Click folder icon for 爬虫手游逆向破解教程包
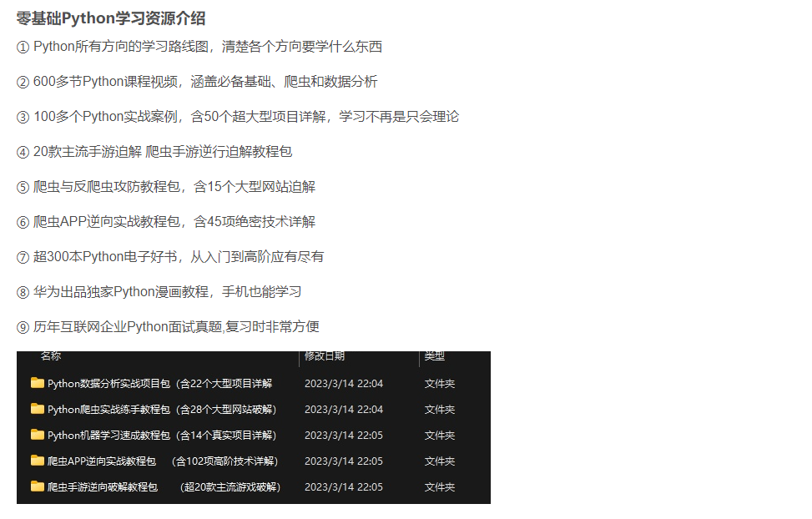The image size is (812, 519). click(38, 486)
